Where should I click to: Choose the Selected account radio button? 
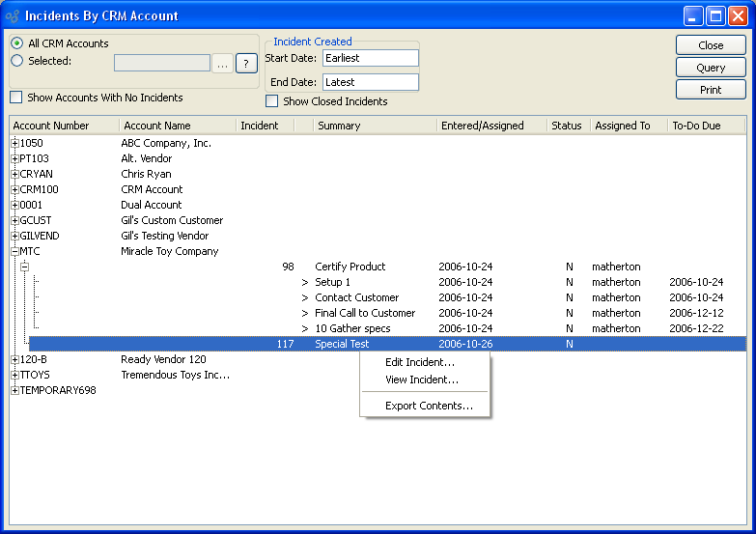(16, 61)
